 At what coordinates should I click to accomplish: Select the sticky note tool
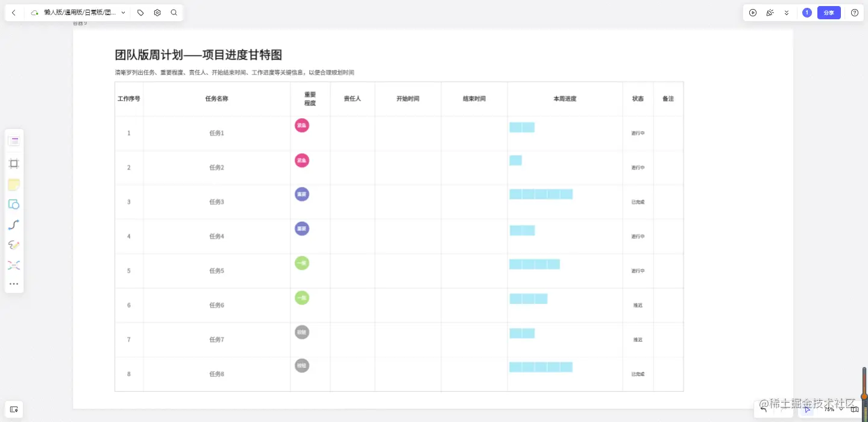click(x=14, y=184)
